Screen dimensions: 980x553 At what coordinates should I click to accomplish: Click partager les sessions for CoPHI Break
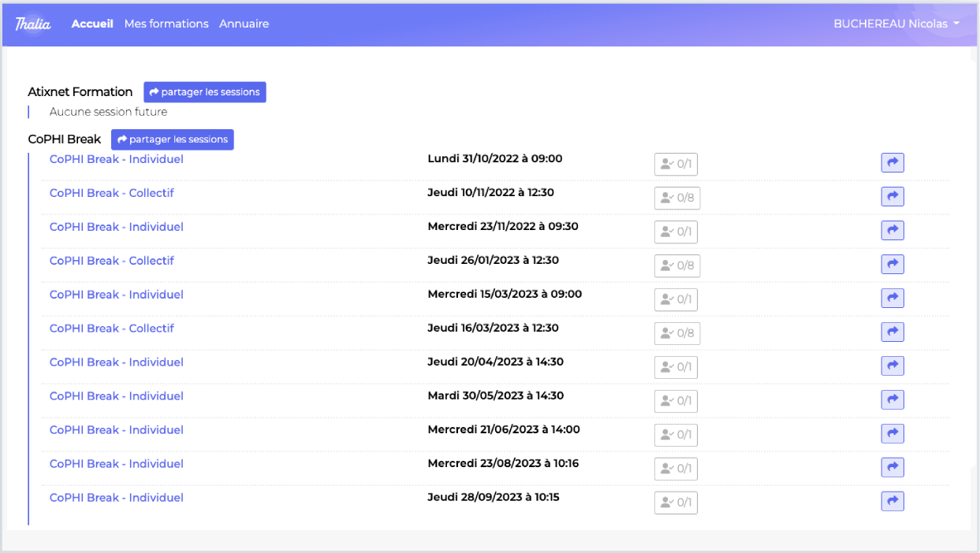173,139
